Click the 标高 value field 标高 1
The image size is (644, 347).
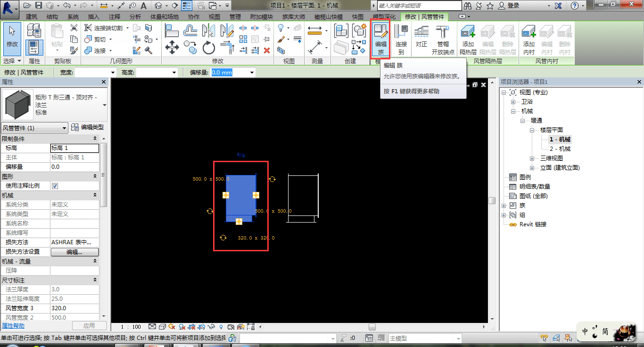tap(74, 148)
